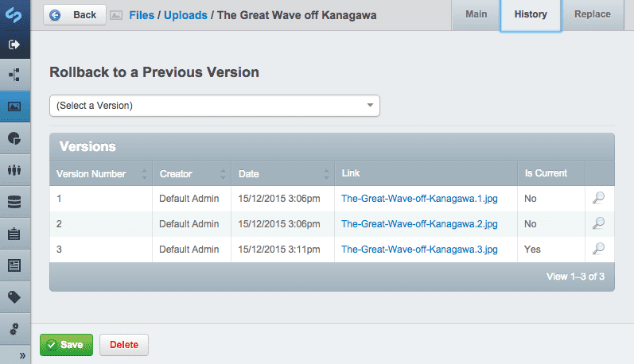
Task: View version 1 via magnifier icon
Action: 599,198
